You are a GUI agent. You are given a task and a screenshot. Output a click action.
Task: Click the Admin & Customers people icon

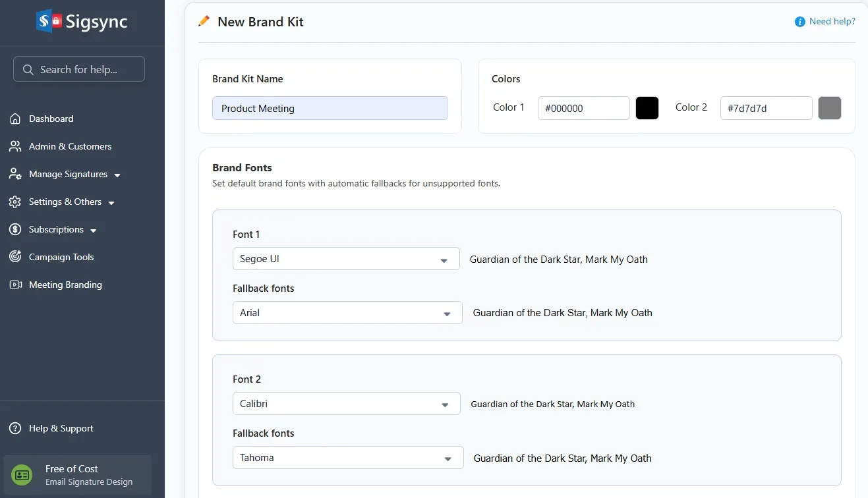click(15, 146)
